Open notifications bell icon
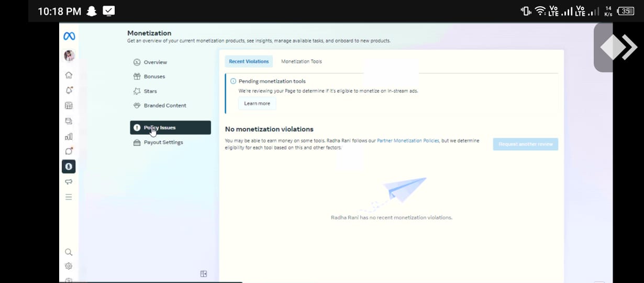Screen dimensions: 644x283 (69, 90)
